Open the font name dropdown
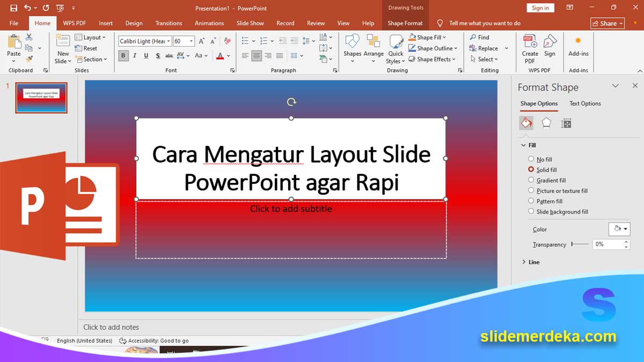Screen dimensions: 644x362 click(x=169, y=41)
